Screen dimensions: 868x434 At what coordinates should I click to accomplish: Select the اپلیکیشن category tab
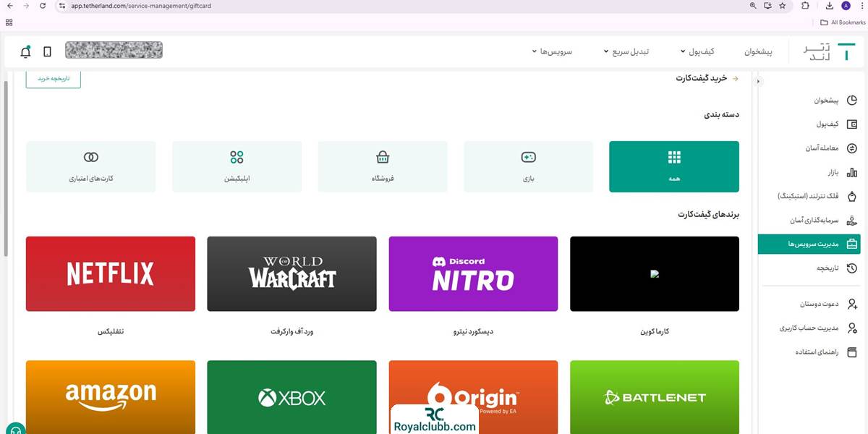pos(237,166)
